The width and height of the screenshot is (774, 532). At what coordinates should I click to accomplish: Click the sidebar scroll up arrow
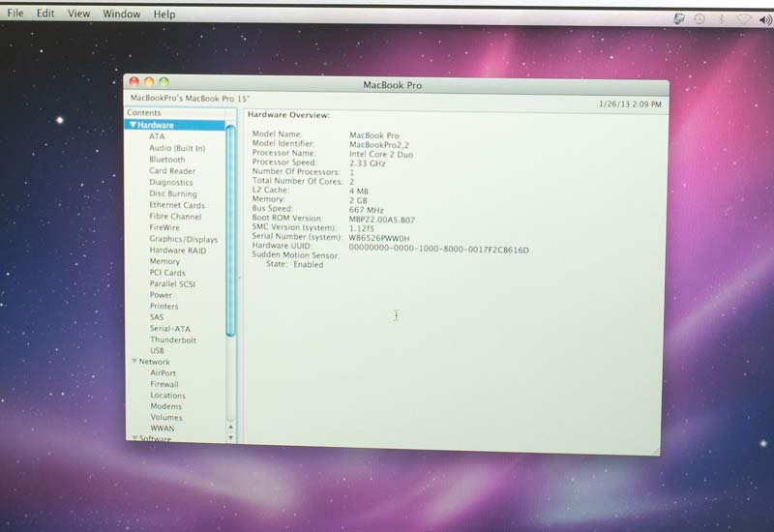[x=230, y=427]
